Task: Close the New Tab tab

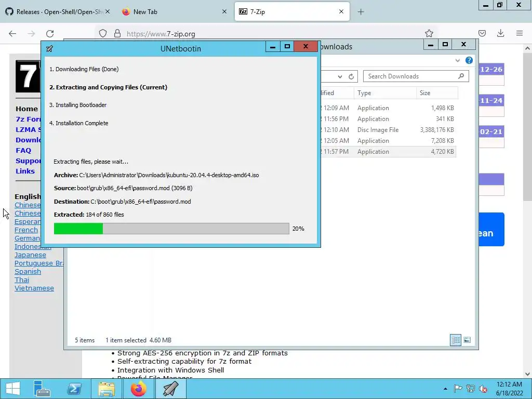Action: click(224, 11)
